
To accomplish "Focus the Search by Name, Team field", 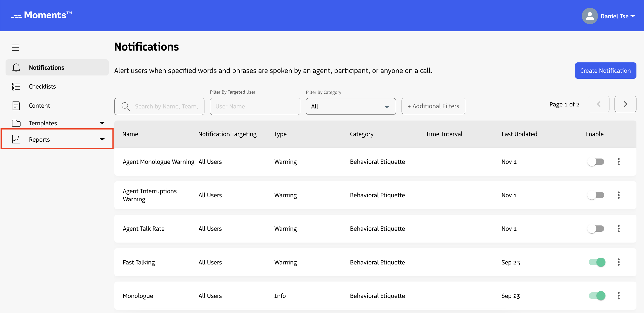I will coord(159,106).
